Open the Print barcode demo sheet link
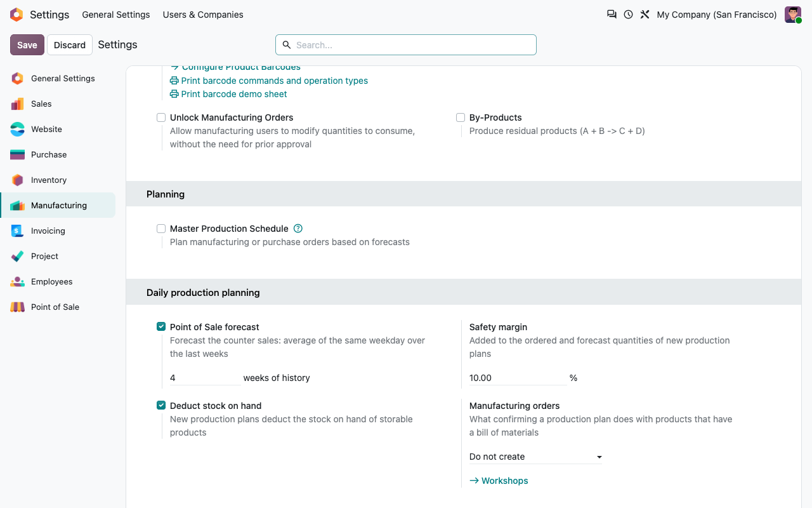This screenshot has height=508, width=812. pyautogui.click(x=228, y=94)
